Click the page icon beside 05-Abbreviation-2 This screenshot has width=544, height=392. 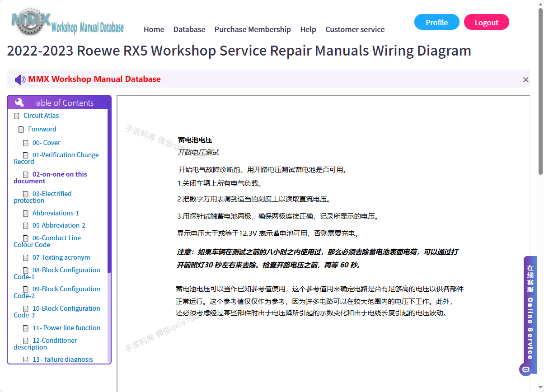click(x=26, y=226)
